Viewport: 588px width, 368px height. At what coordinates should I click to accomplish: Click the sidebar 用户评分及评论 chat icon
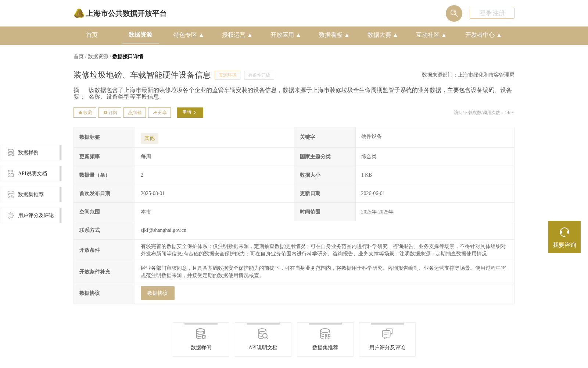pyautogui.click(x=11, y=215)
